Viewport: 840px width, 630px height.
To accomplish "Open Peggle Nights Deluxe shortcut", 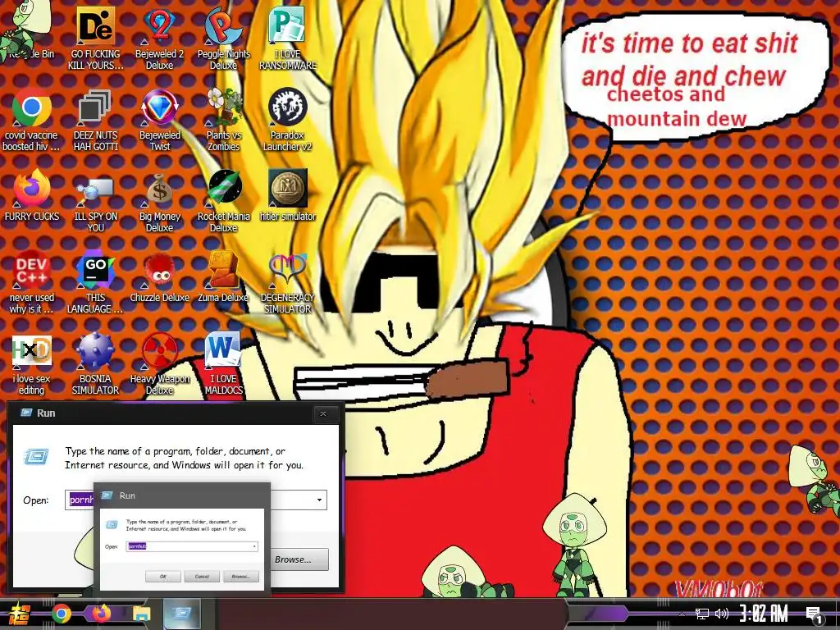I will point(223,38).
